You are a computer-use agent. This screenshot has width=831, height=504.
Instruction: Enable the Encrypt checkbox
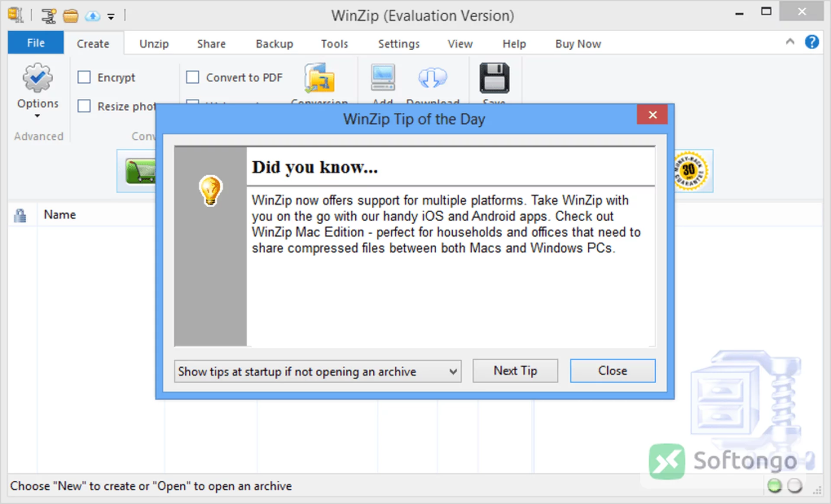point(84,77)
